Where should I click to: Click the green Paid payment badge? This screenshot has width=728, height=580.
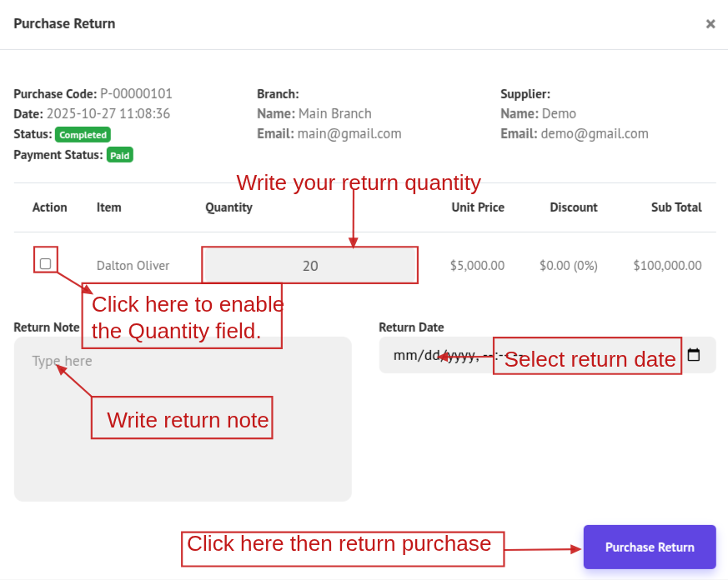120,155
